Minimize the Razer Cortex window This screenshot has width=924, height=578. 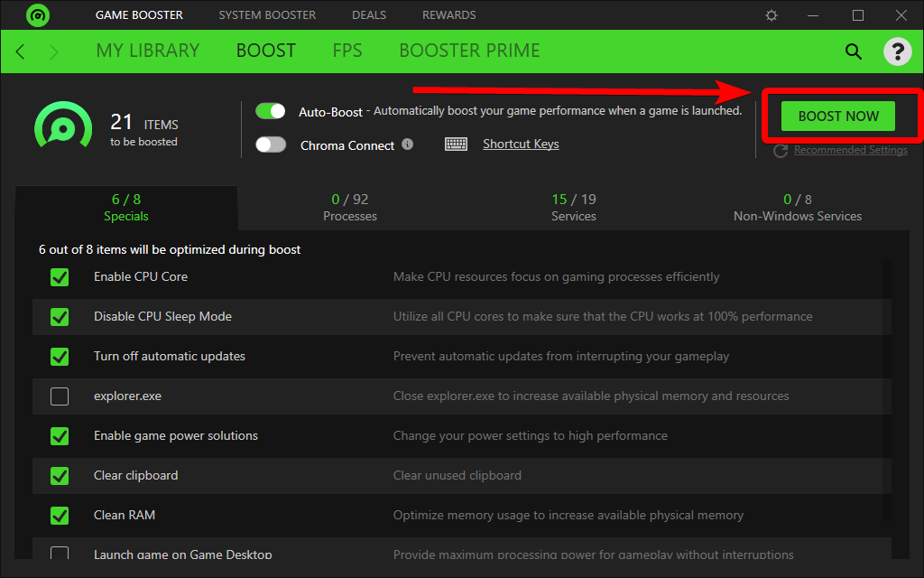click(813, 15)
